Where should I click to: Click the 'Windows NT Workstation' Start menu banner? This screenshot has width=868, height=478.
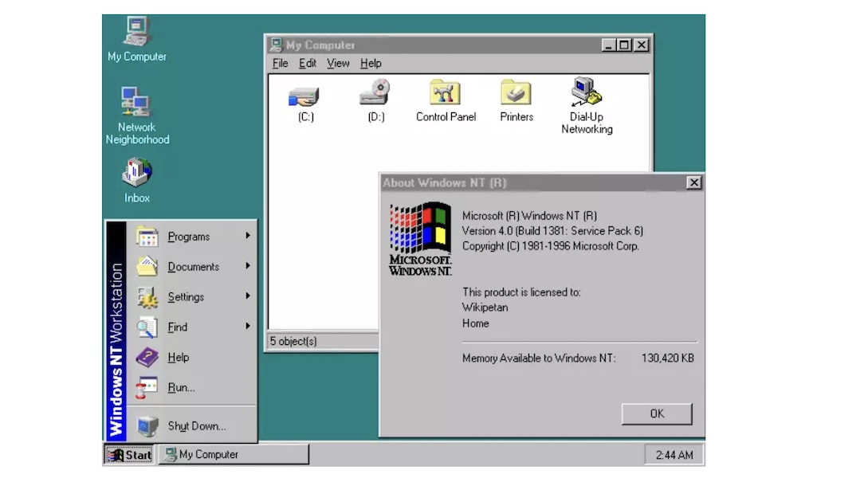coord(116,331)
